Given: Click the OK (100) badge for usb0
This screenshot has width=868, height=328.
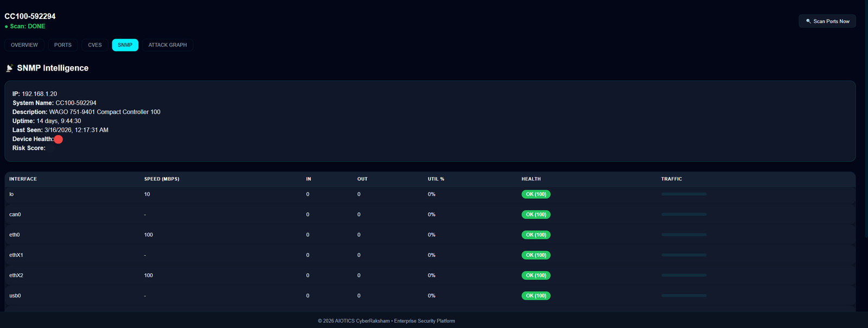Looking at the screenshot, I should 536,296.
